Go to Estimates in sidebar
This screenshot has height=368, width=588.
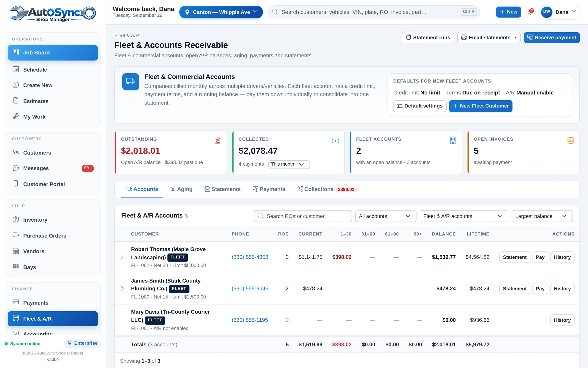(53, 101)
